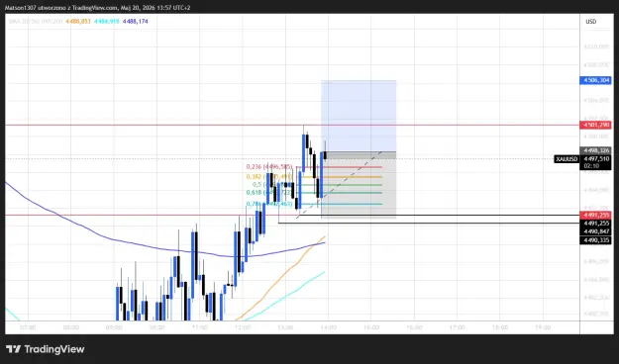Click the red 4491,255 price label
Screen dimensions: 619x364
(595, 216)
